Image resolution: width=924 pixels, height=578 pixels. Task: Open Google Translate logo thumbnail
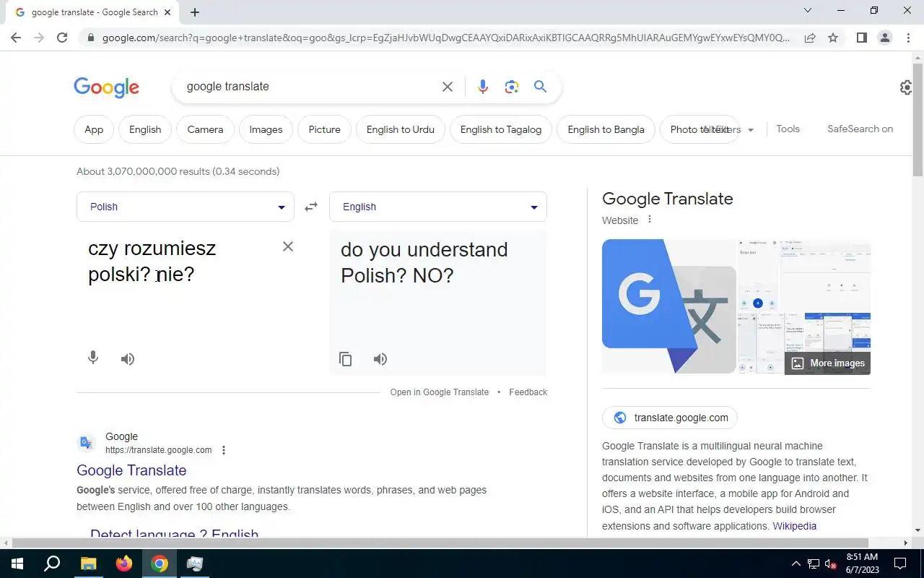click(x=668, y=306)
